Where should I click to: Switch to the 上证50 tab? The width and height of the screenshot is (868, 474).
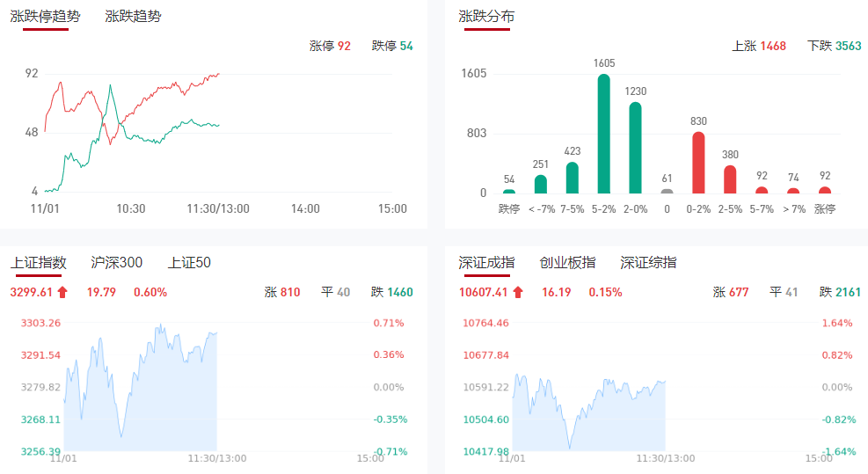pos(189,262)
